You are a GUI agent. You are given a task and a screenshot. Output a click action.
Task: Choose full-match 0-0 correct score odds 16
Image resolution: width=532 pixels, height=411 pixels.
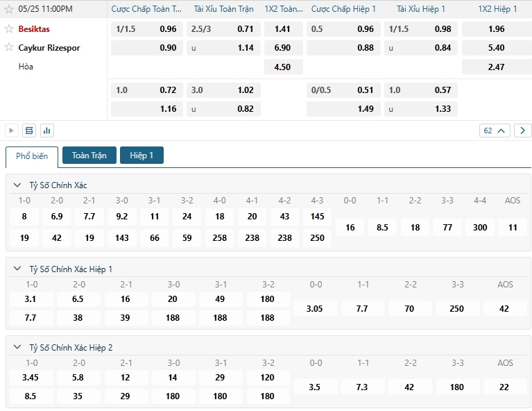coord(350,227)
